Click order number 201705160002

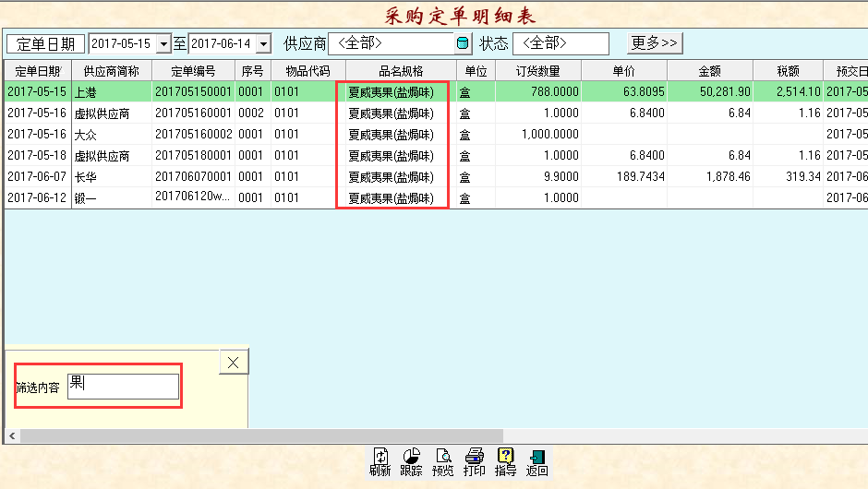[193, 135]
